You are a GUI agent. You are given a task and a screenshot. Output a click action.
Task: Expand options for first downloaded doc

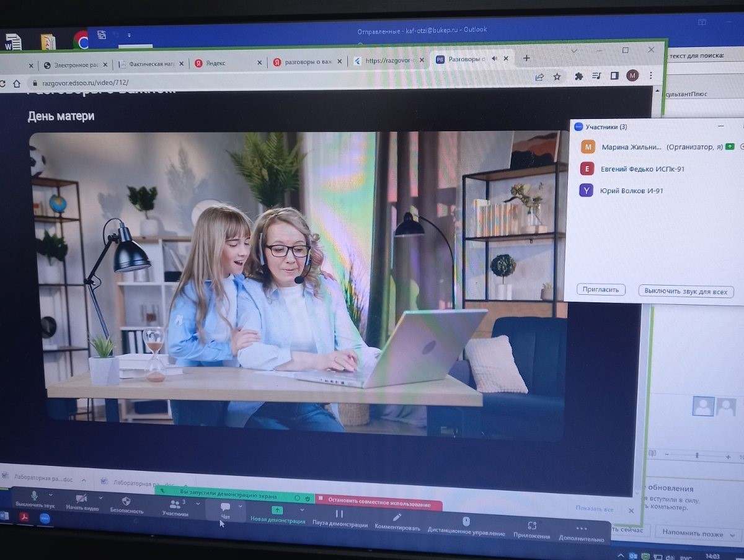click(85, 479)
